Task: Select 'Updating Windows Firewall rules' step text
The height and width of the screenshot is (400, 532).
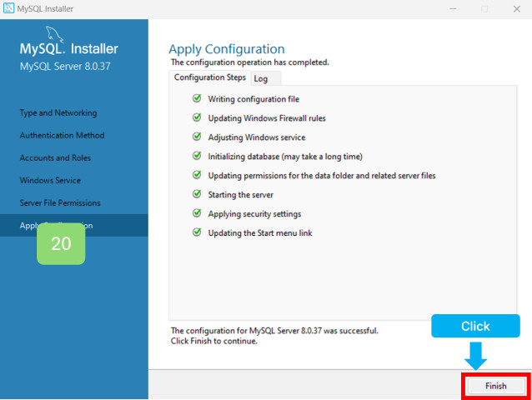Action: point(267,118)
